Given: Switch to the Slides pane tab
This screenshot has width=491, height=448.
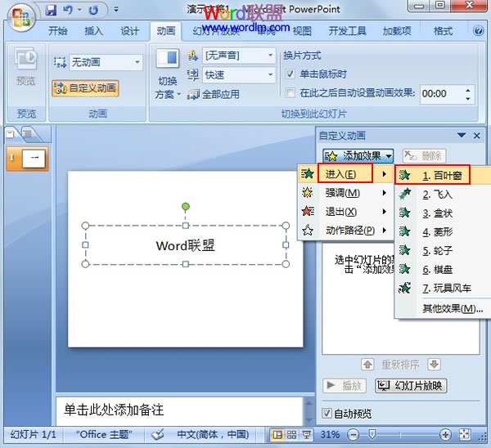Looking at the screenshot, I should point(11,135).
